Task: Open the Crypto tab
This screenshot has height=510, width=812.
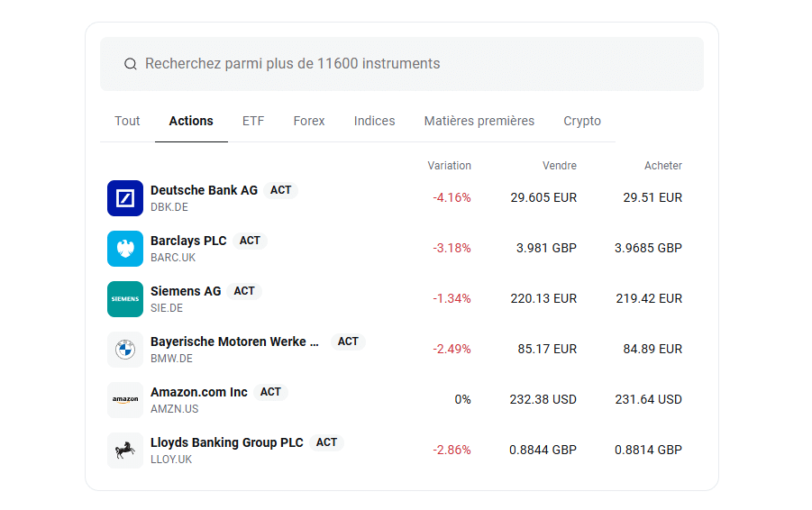Action: (x=582, y=121)
